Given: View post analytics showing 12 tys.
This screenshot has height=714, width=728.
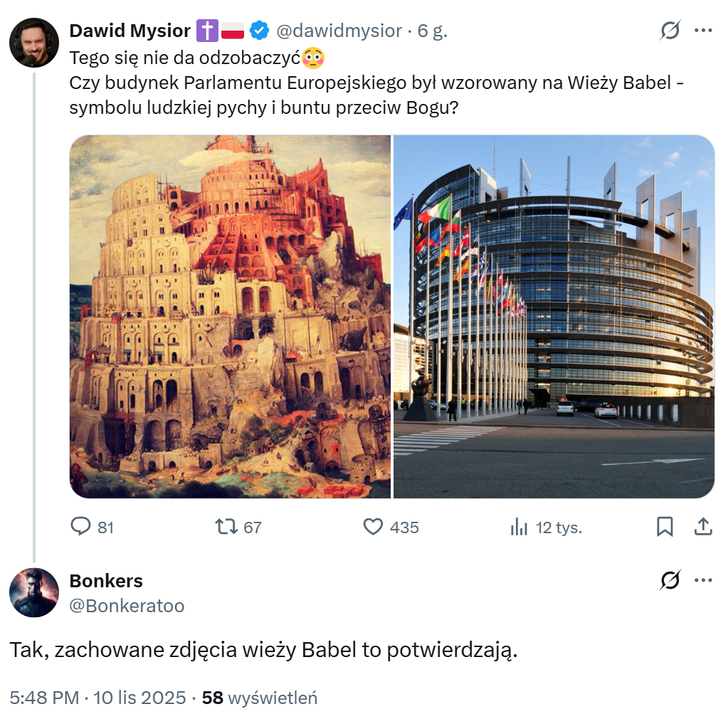Looking at the screenshot, I should pos(519,527).
